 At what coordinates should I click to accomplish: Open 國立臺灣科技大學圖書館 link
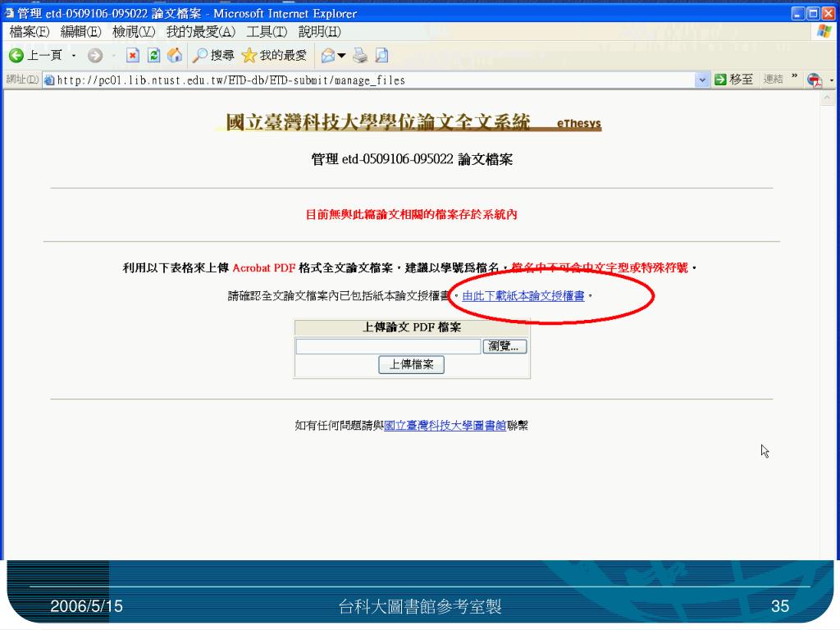click(445, 426)
